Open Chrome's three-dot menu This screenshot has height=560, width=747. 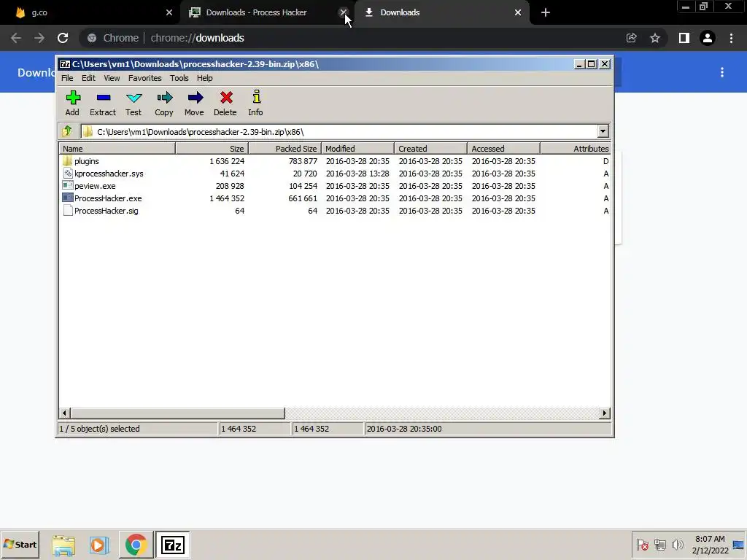731,38
